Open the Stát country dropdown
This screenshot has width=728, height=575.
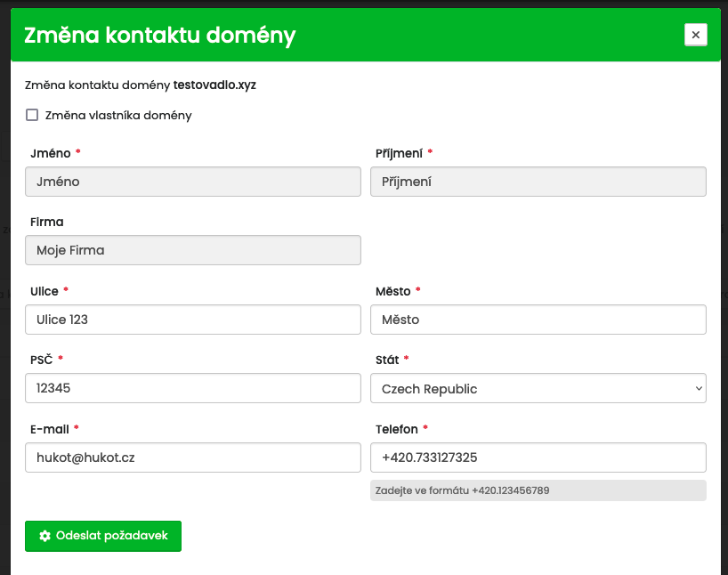click(537, 389)
